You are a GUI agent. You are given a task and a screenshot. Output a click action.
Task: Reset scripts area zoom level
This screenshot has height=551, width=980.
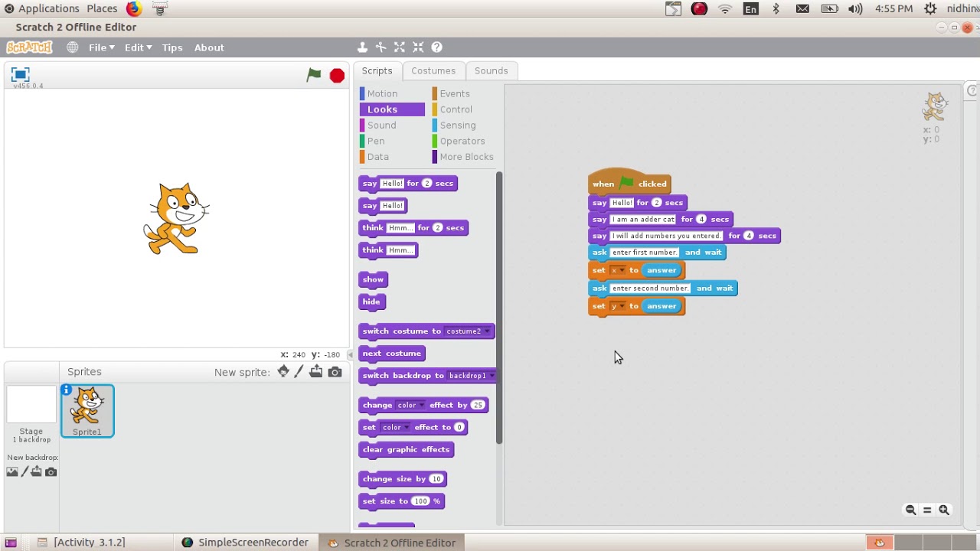927,510
